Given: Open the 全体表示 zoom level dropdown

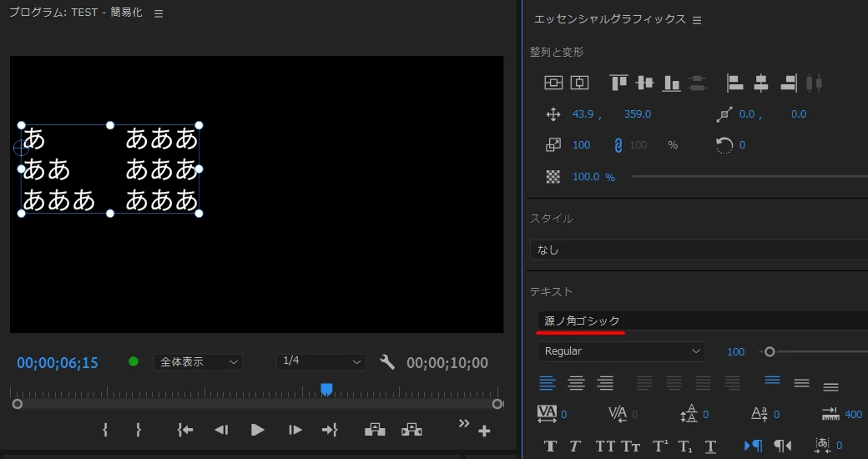Looking at the screenshot, I should tap(198, 362).
